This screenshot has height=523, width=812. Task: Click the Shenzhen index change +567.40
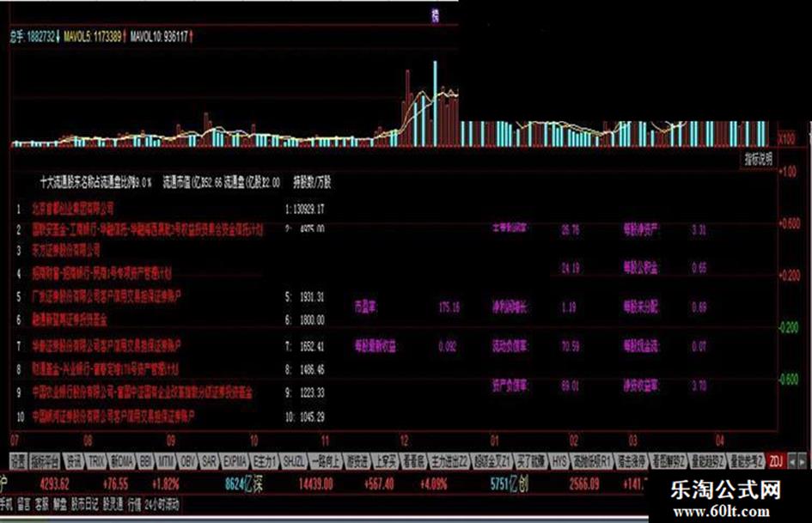coord(379,484)
